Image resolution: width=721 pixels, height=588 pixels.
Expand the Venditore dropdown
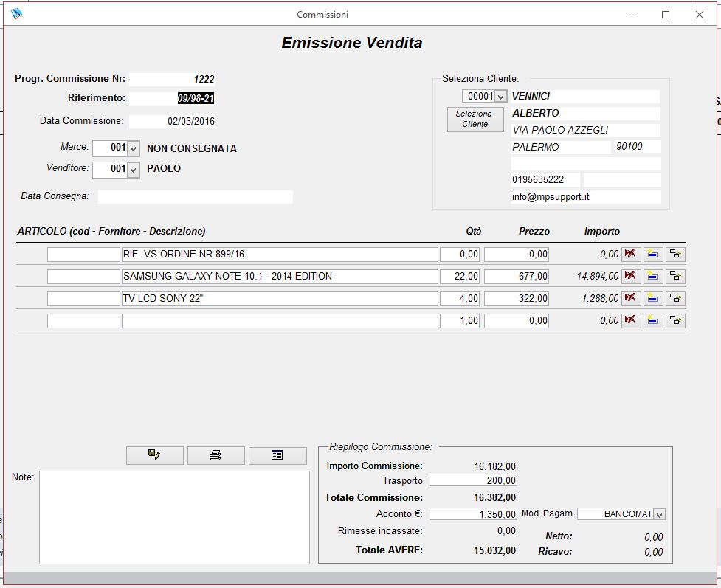[x=134, y=169]
